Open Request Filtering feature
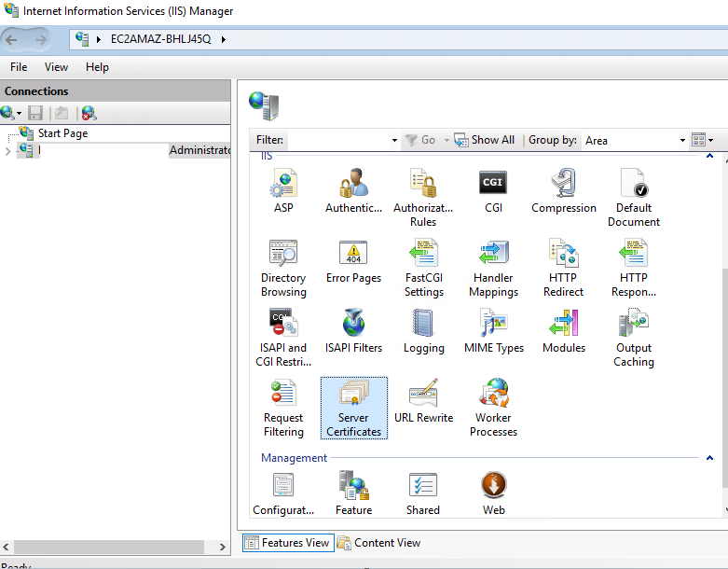Viewport: 728px width, 569px height. (x=283, y=408)
